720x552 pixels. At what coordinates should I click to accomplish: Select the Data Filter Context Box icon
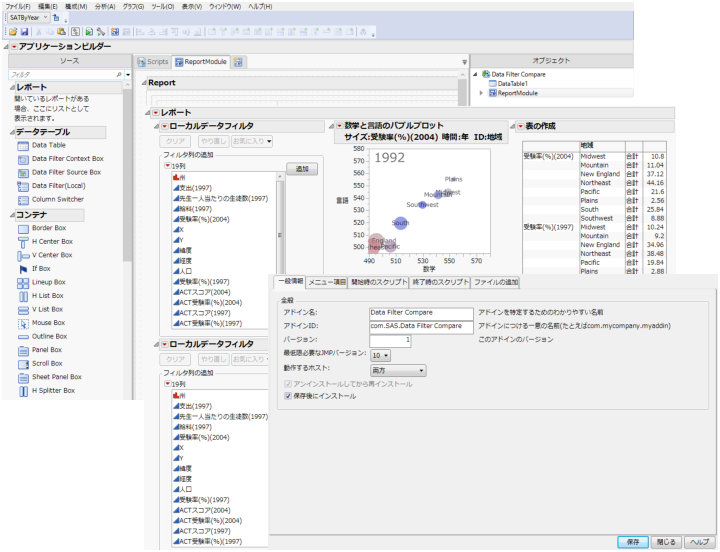(23, 160)
